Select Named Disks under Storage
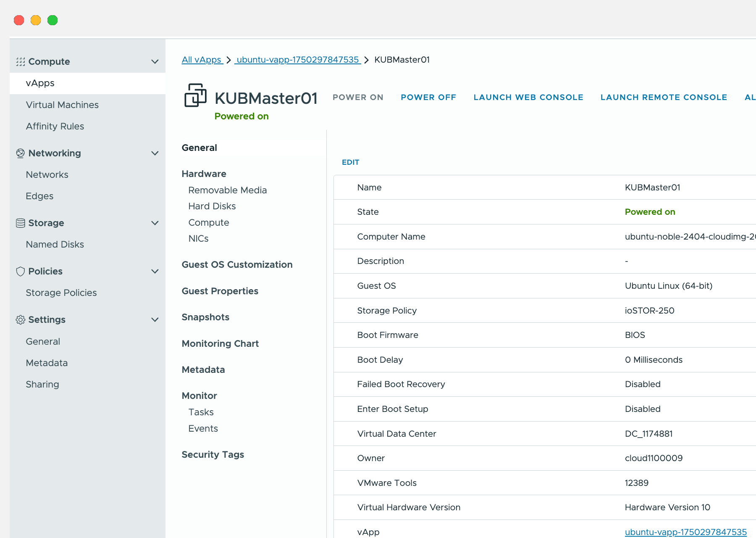This screenshot has width=756, height=538. (x=55, y=245)
